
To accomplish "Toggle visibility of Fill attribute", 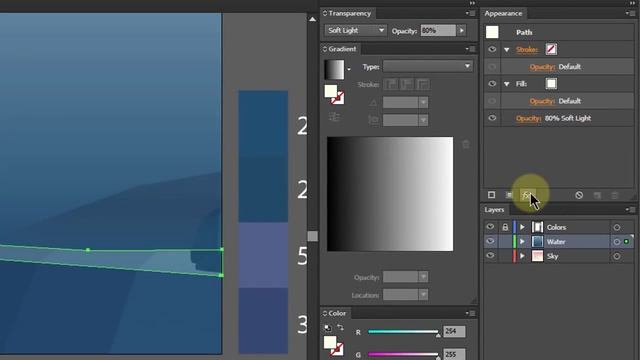I will point(492,84).
